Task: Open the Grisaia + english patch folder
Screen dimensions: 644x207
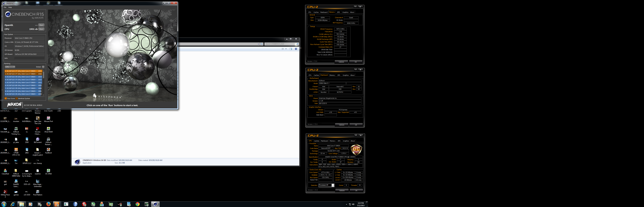Action: click(38, 152)
